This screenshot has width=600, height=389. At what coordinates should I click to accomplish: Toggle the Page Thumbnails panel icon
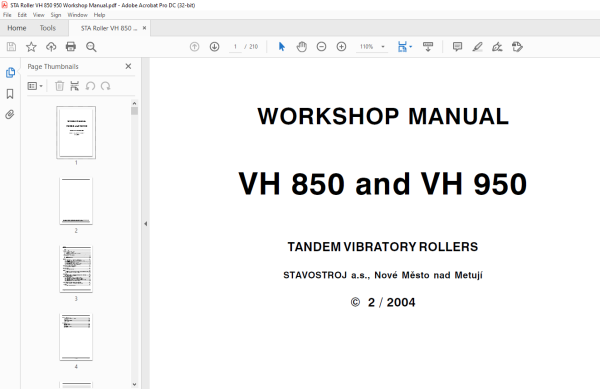[x=10, y=72]
